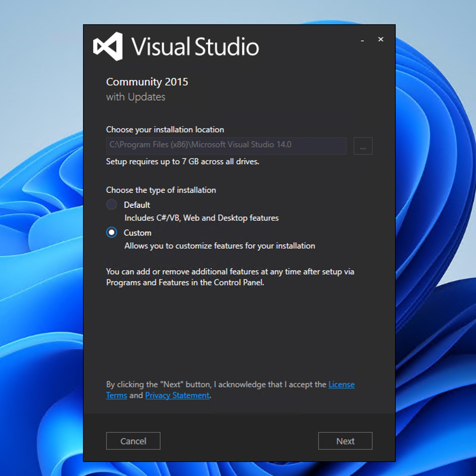Click the installation location path field
The width and height of the screenshot is (476, 476).
coord(226,146)
